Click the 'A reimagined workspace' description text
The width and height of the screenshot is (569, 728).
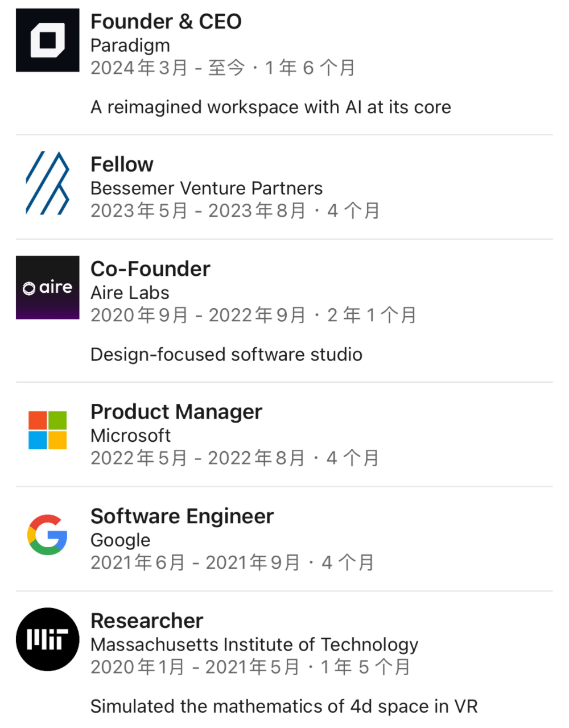coord(271,107)
